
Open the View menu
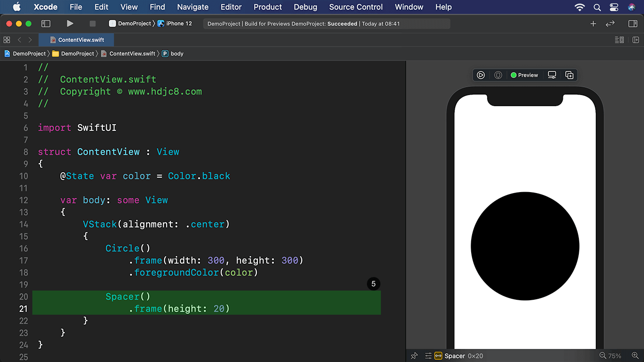pos(129,7)
